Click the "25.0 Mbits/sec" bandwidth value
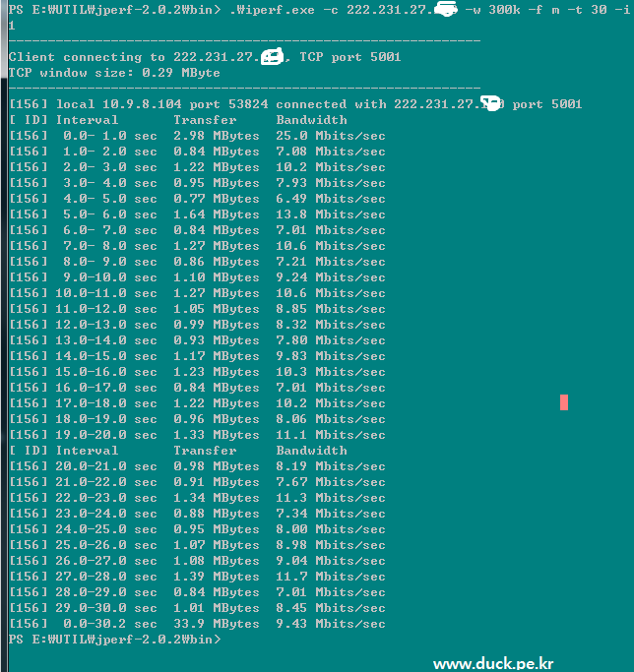The image size is (634, 672). click(331, 136)
